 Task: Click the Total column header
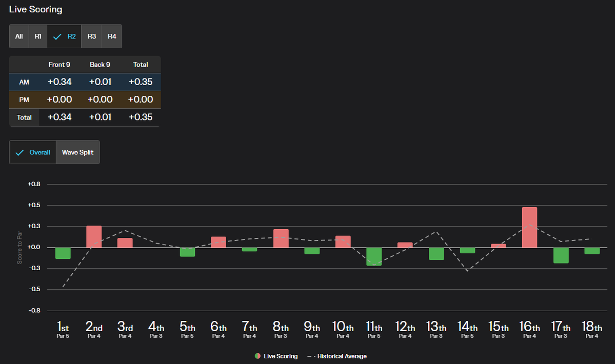[x=141, y=65]
